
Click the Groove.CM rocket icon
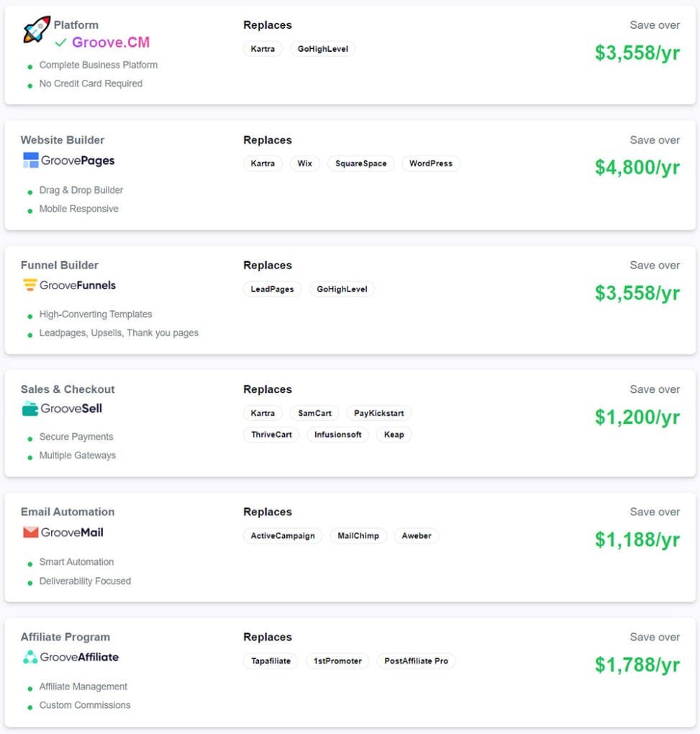coord(37,30)
